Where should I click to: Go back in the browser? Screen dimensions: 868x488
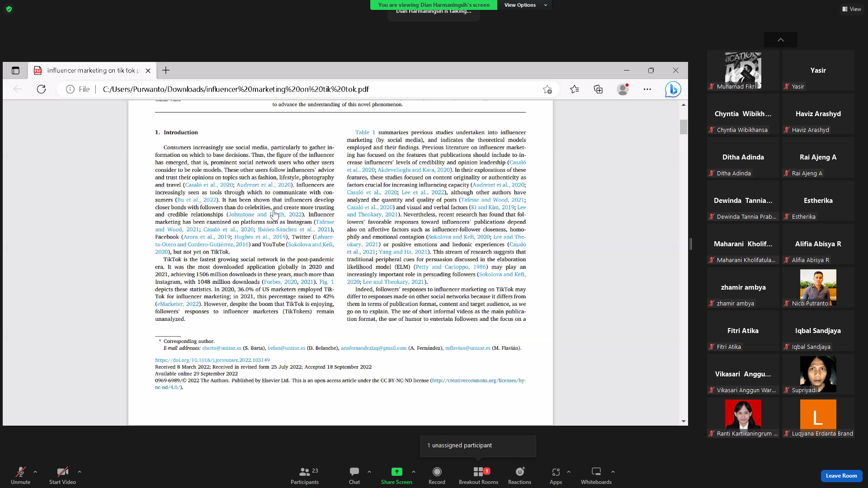(18, 89)
